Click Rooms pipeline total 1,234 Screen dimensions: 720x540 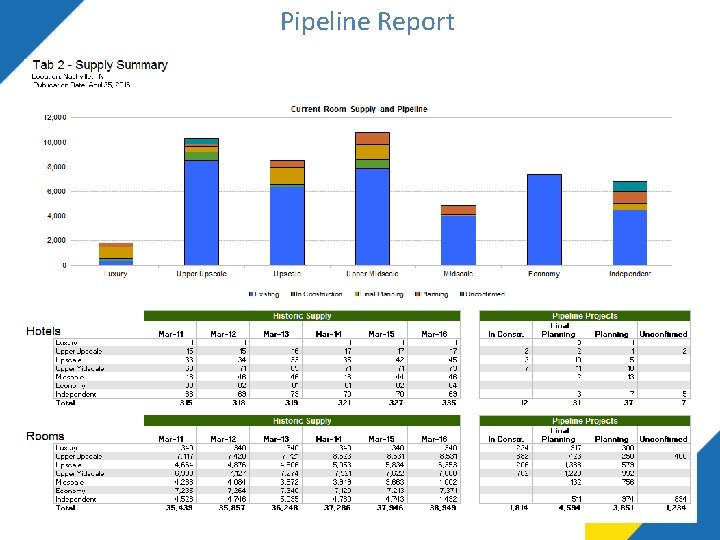point(676,508)
